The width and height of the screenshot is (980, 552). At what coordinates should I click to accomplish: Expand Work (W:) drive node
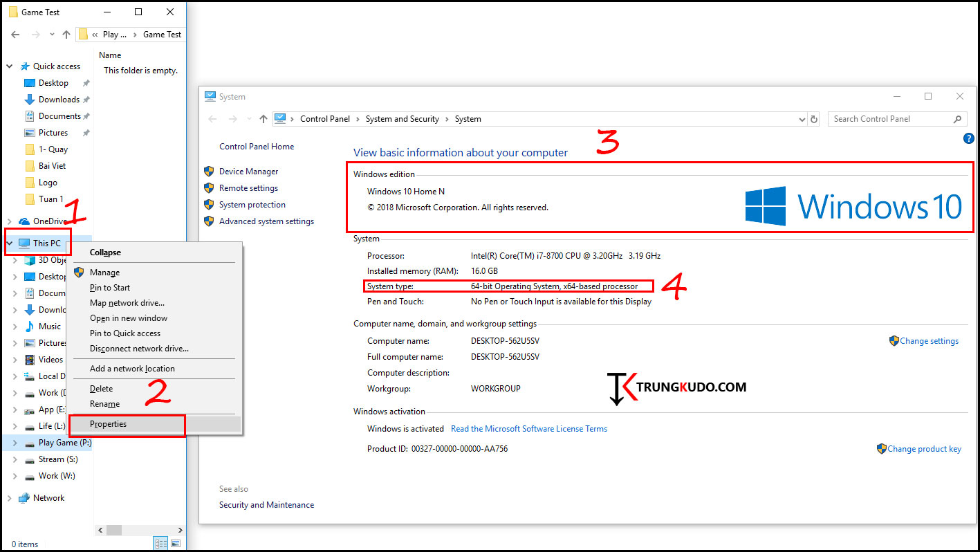click(15, 476)
